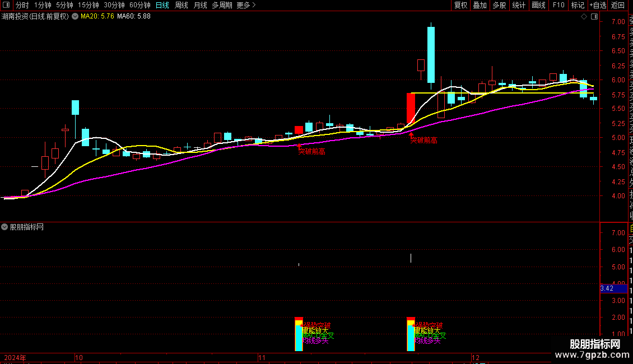Click the second 突破前高 label near December
The image size is (633, 364).
click(x=423, y=141)
